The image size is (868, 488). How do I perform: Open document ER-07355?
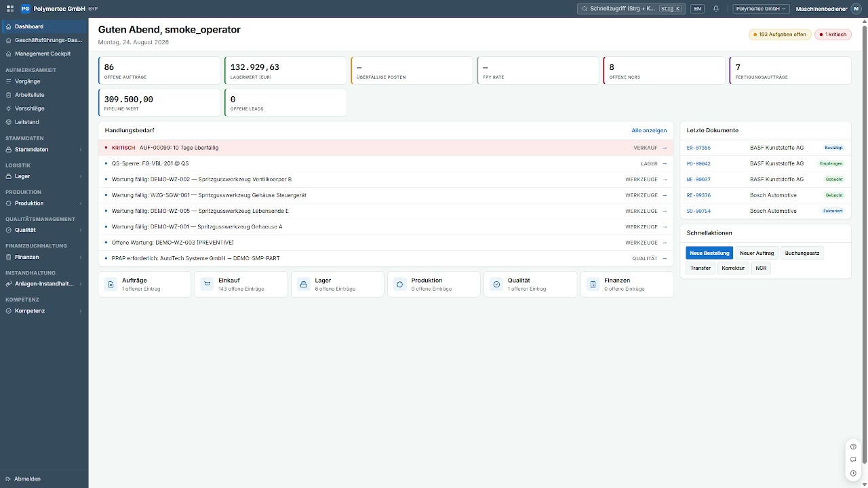[698, 148]
